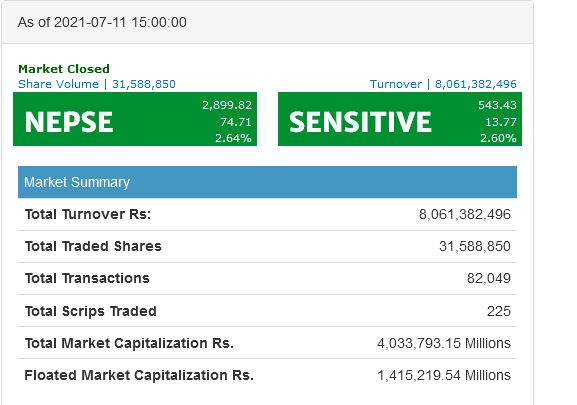
Task: Select the Total Transactions row
Action: pos(268,278)
